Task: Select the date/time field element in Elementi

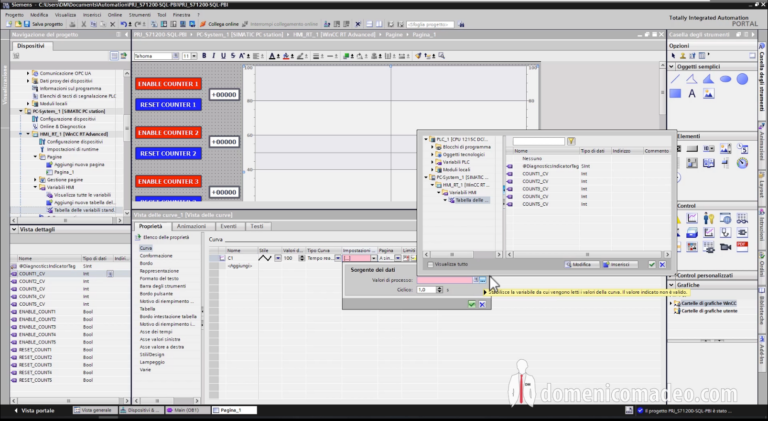Action: tap(743, 148)
